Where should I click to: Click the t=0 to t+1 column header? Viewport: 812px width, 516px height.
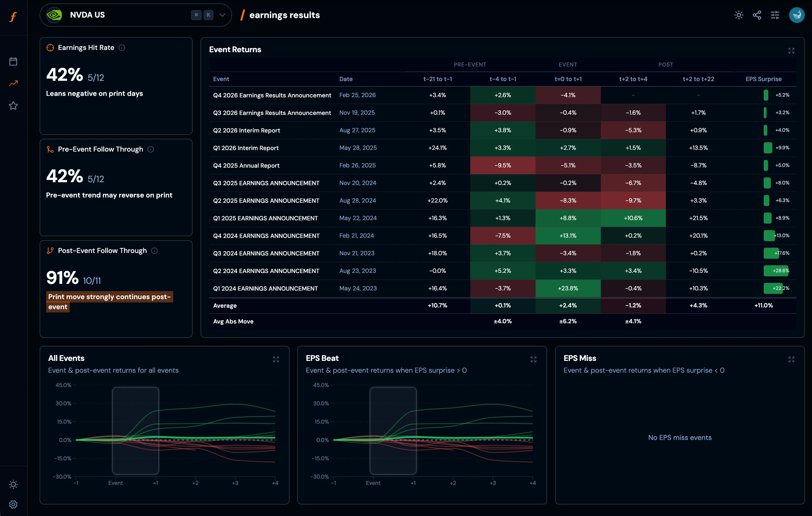568,79
